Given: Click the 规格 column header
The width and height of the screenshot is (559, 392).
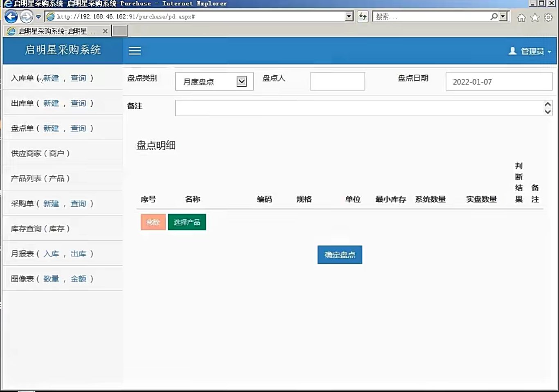Looking at the screenshot, I should 304,199.
